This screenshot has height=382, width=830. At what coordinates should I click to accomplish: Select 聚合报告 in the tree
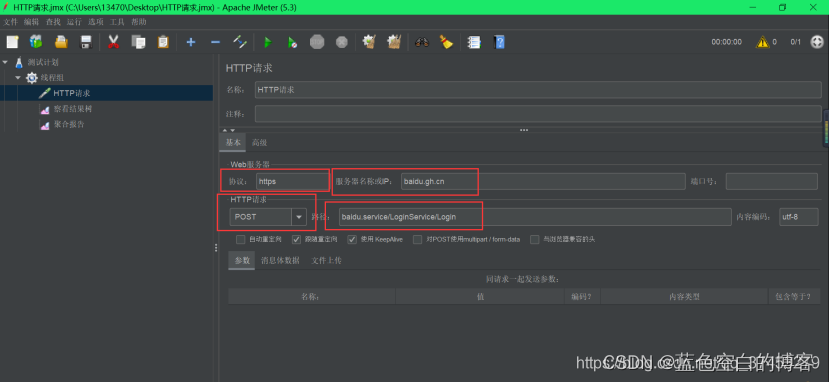click(x=69, y=124)
